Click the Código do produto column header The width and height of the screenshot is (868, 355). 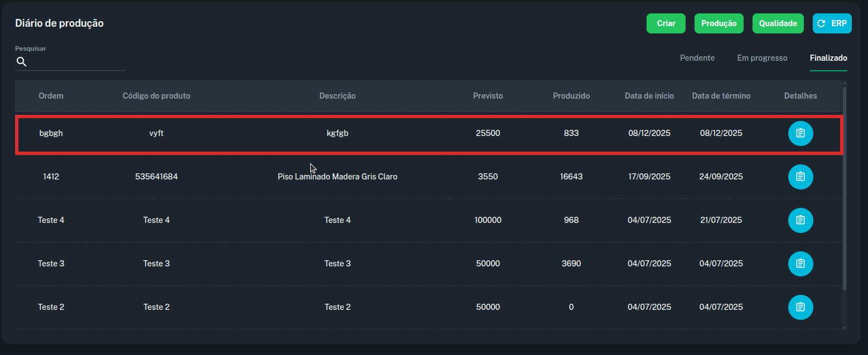pyautogui.click(x=156, y=96)
